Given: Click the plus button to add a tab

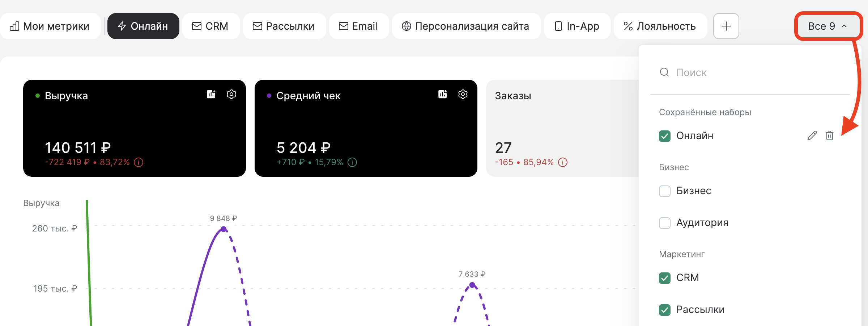Looking at the screenshot, I should point(726,26).
